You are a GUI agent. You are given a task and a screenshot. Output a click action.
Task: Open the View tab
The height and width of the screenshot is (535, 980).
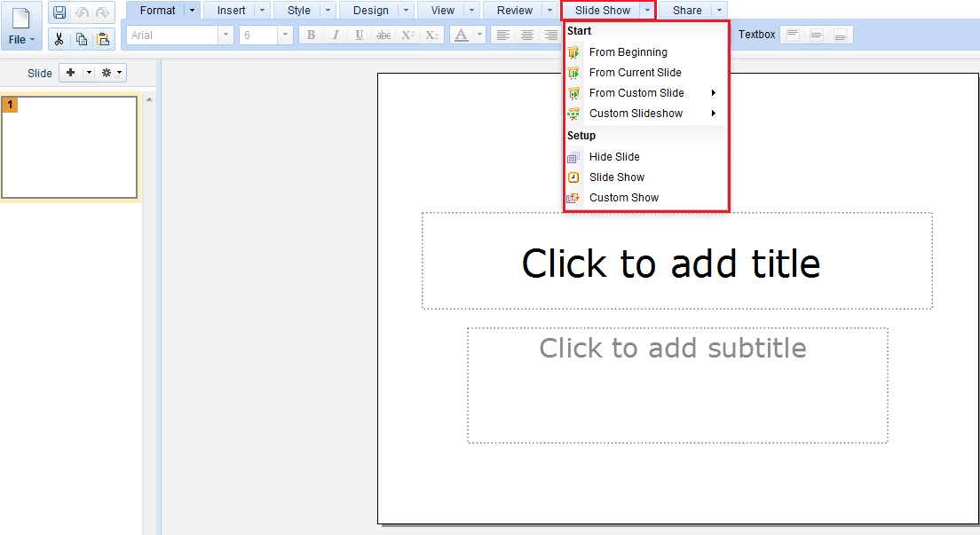tap(442, 10)
